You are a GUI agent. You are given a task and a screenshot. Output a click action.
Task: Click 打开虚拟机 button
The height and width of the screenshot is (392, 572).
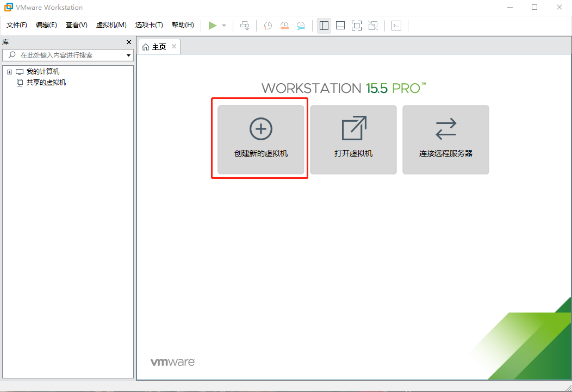[x=353, y=140]
